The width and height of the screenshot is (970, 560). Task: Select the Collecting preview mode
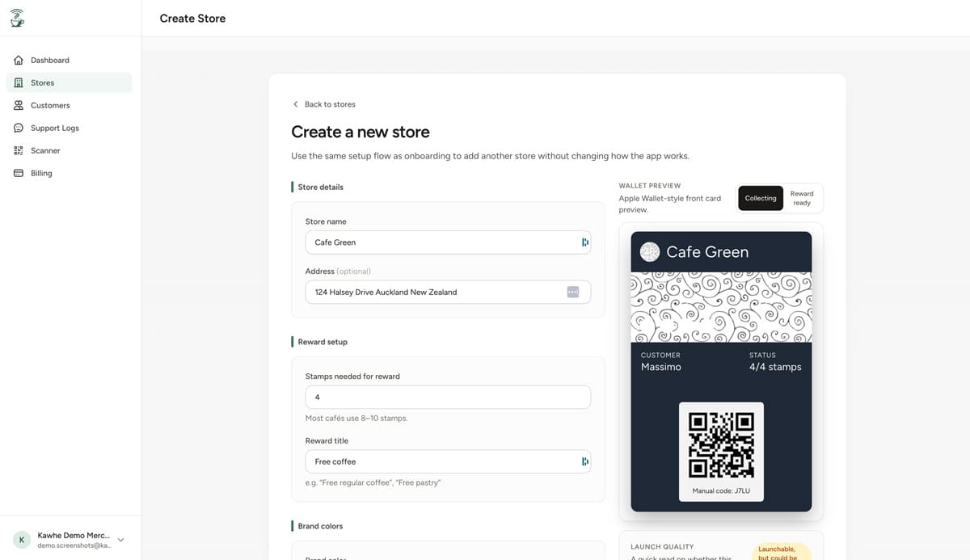(x=761, y=198)
